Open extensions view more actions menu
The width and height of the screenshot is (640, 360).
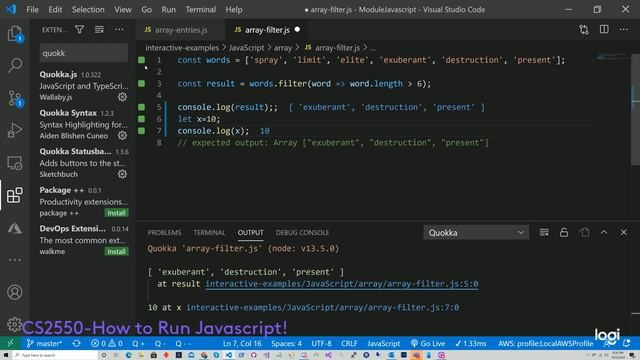119,29
